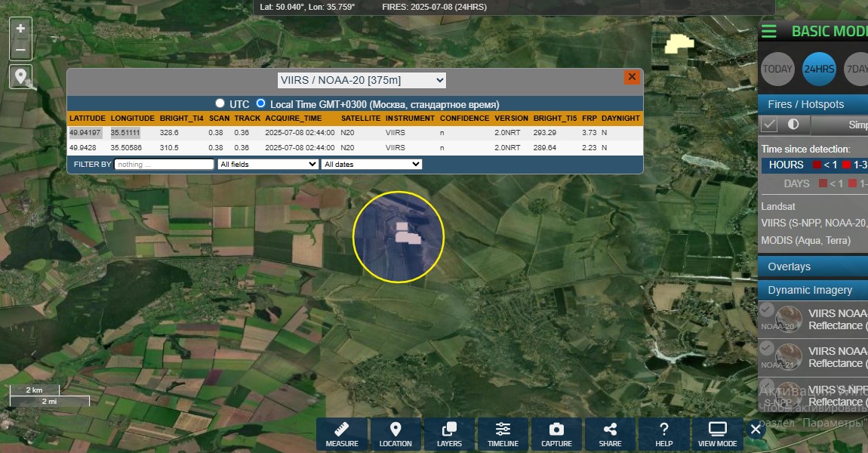Open the map location marker tool
The image size is (868, 453).
click(x=20, y=76)
